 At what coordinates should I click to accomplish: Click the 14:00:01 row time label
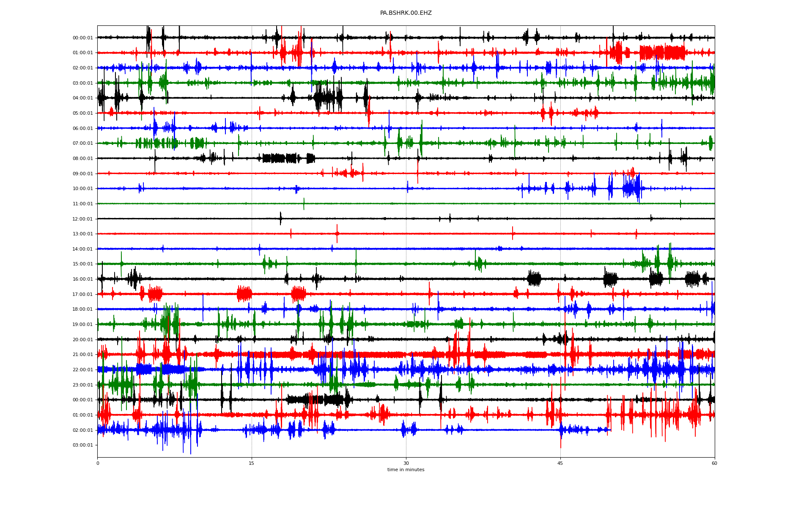82,249
